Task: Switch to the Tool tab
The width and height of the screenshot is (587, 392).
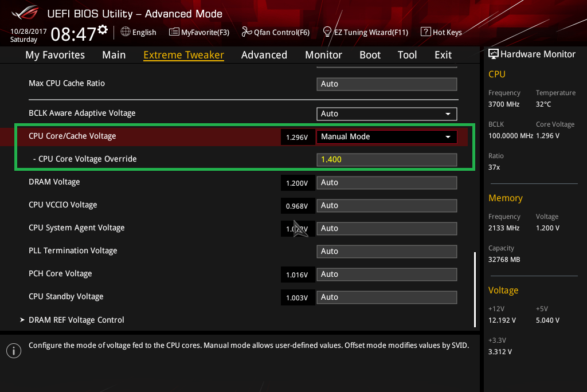Action: click(408, 55)
